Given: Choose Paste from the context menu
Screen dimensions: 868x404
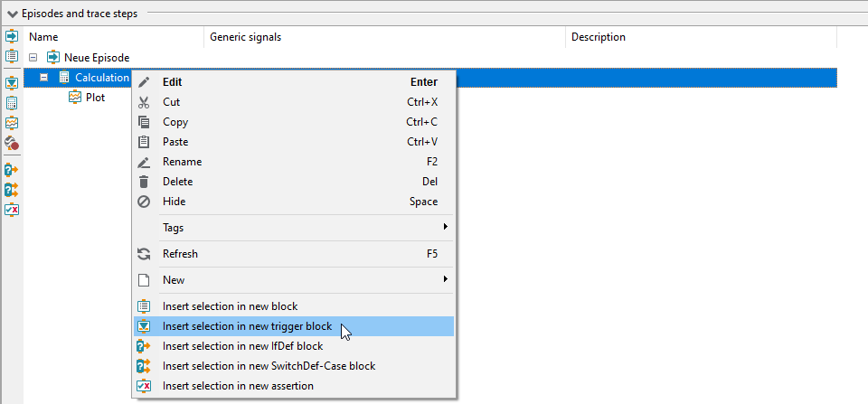Looking at the screenshot, I should click(x=294, y=142).
